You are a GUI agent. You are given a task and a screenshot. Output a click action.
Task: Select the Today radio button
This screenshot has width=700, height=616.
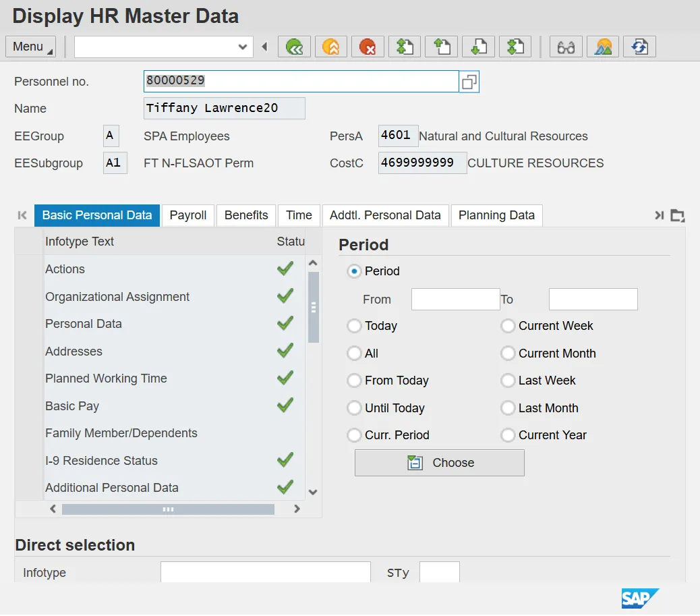pos(354,326)
